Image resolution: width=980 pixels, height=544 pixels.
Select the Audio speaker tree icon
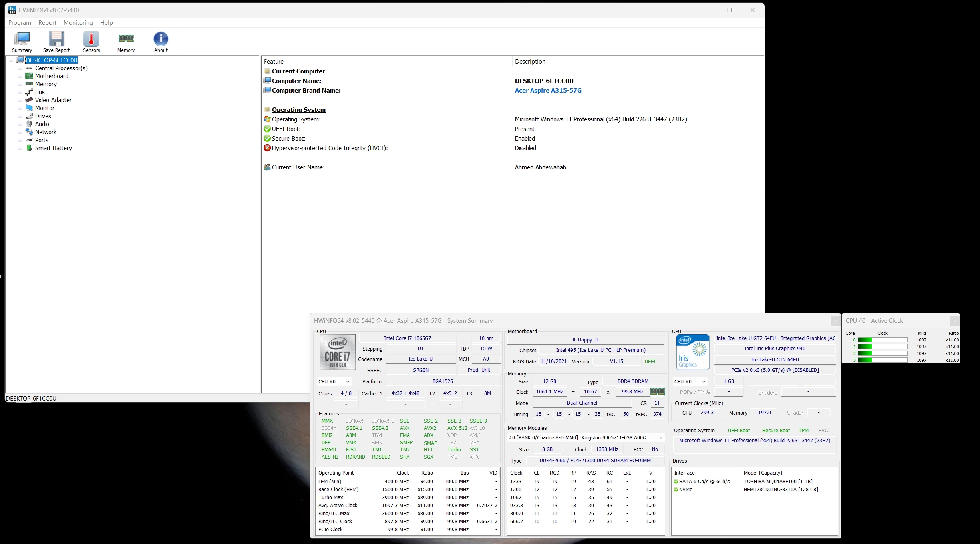click(x=29, y=124)
